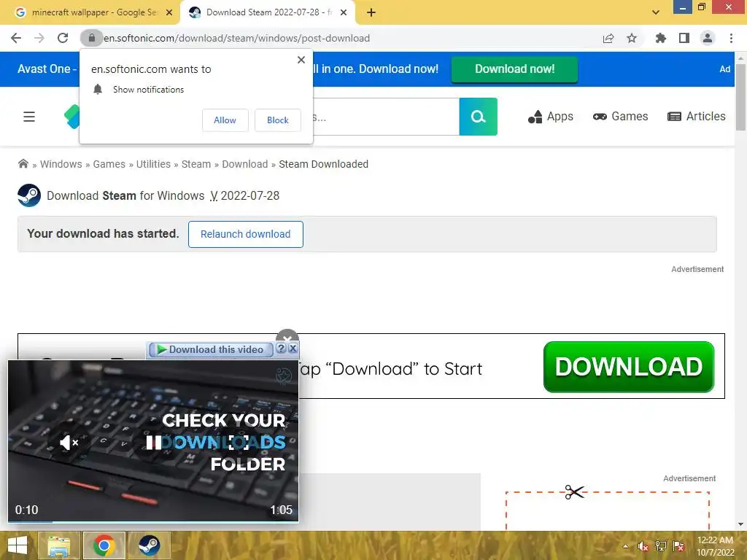747x560 pixels.
Task: Toggle the Chrome side panel icon
Action: point(684,38)
